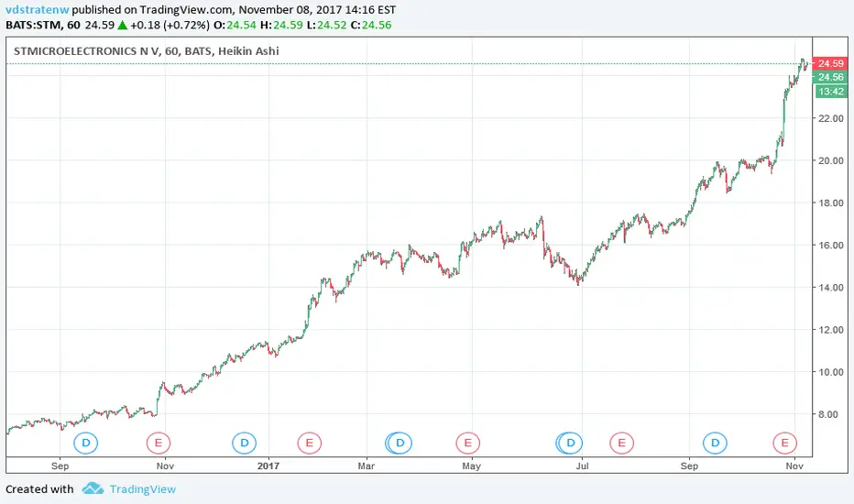The width and height of the screenshot is (854, 504).
Task: Click the dividend marker between Sep and Nov 2016
Action: click(85, 443)
